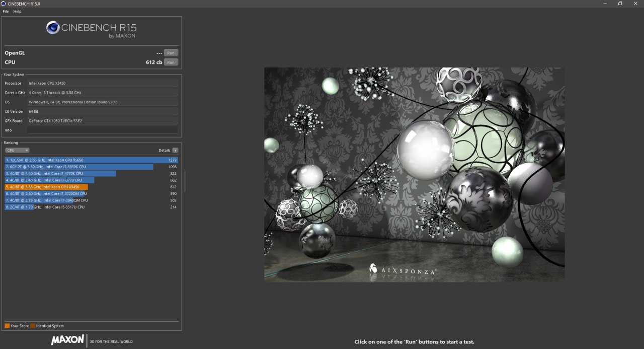This screenshot has height=349, width=644.
Task: Select ranking entry Intel Core i7-4770K
Action: point(91,173)
